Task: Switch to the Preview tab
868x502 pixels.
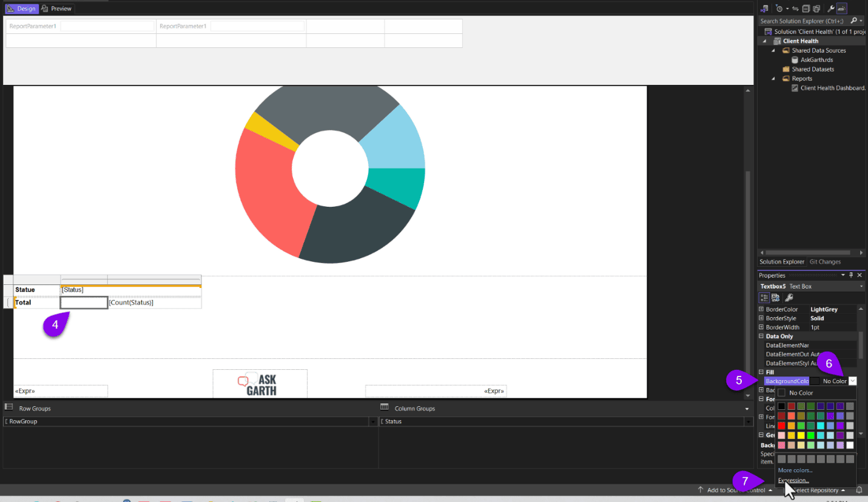Action: click(56, 8)
